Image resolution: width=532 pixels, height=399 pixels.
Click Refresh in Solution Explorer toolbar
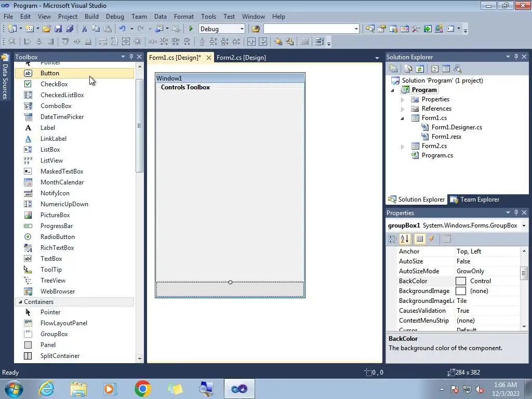(420, 69)
